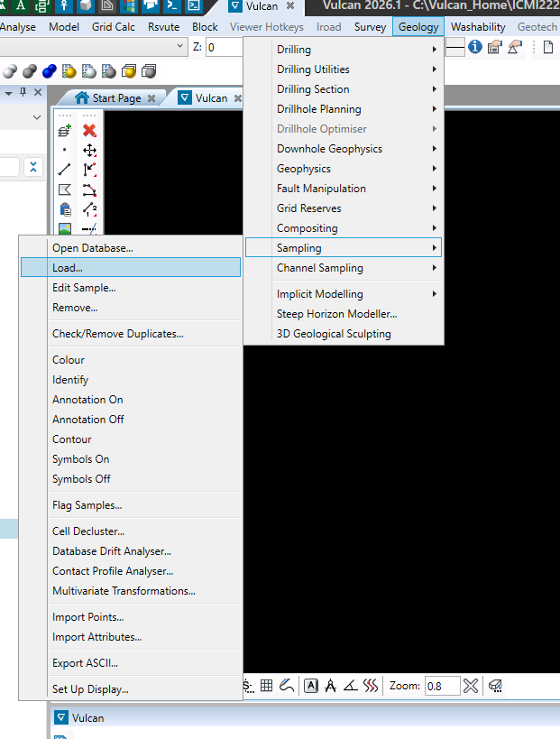Select Steep Horizon Modeller...
The height and width of the screenshot is (739, 560).
344,313
